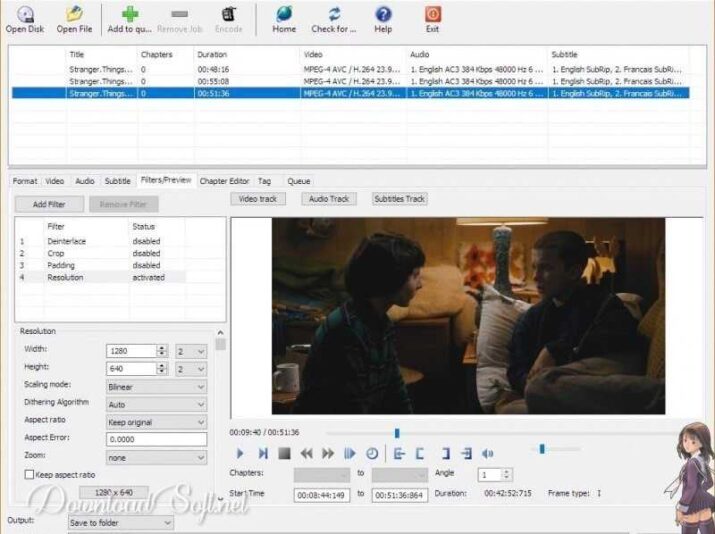Image resolution: width=715 pixels, height=534 pixels.
Task: Select the Deinterlace filter row
Action: coord(101,241)
